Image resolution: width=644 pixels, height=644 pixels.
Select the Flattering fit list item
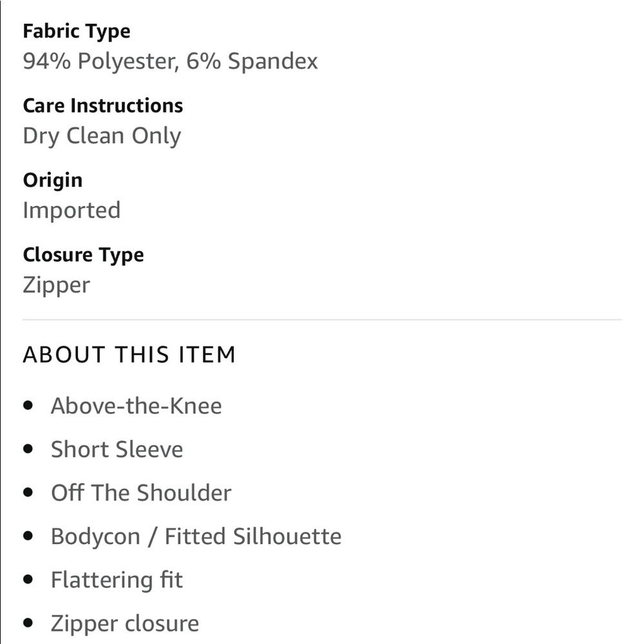click(117, 580)
